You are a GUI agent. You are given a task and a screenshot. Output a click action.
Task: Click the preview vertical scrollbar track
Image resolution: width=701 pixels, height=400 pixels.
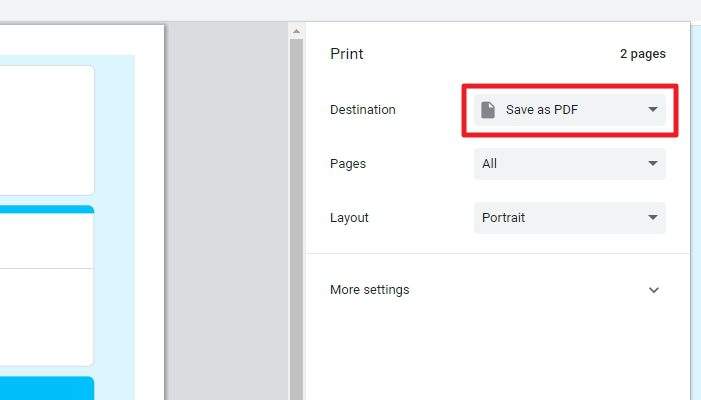pos(296,219)
